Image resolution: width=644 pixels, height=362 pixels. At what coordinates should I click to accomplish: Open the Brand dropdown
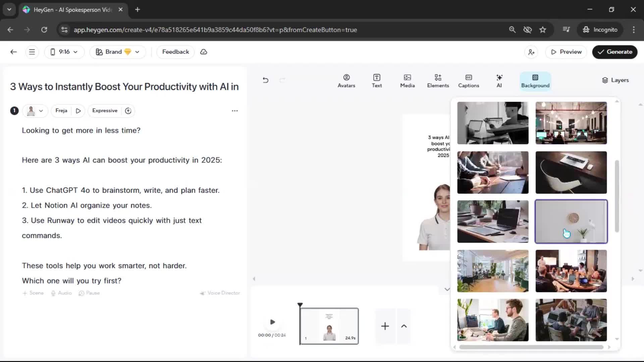pyautogui.click(x=117, y=52)
